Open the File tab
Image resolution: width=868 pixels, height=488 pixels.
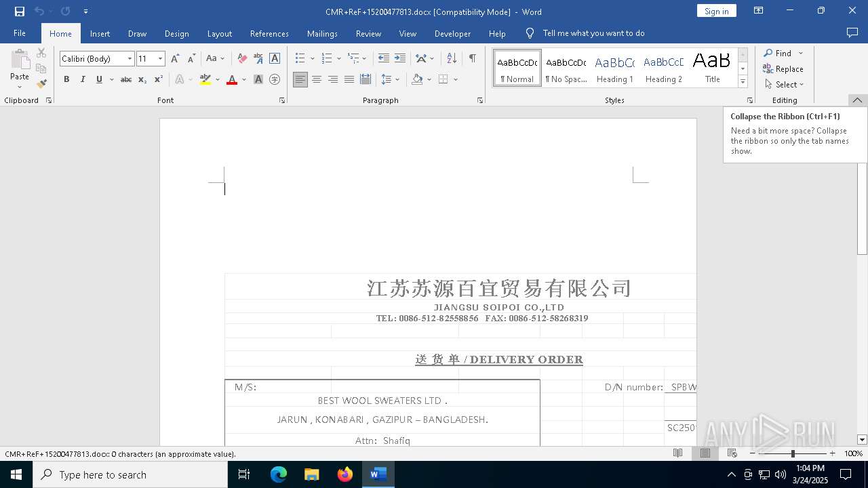click(20, 33)
